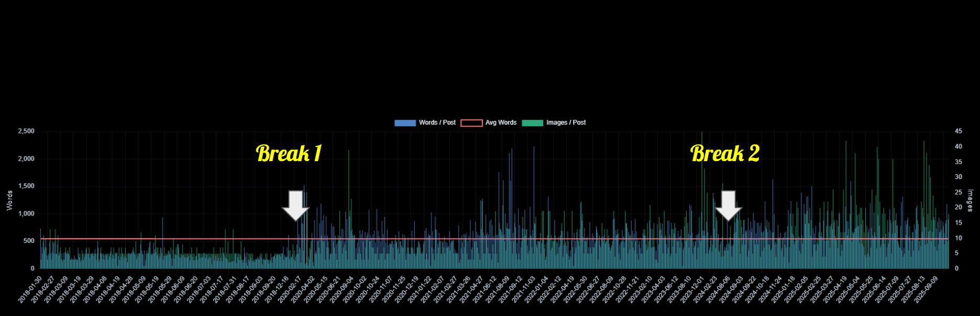Screen dimensions: 980x316
Task: Hide the Images / Post series via legend
Action: pyautogui.click(x=566, y=122)
